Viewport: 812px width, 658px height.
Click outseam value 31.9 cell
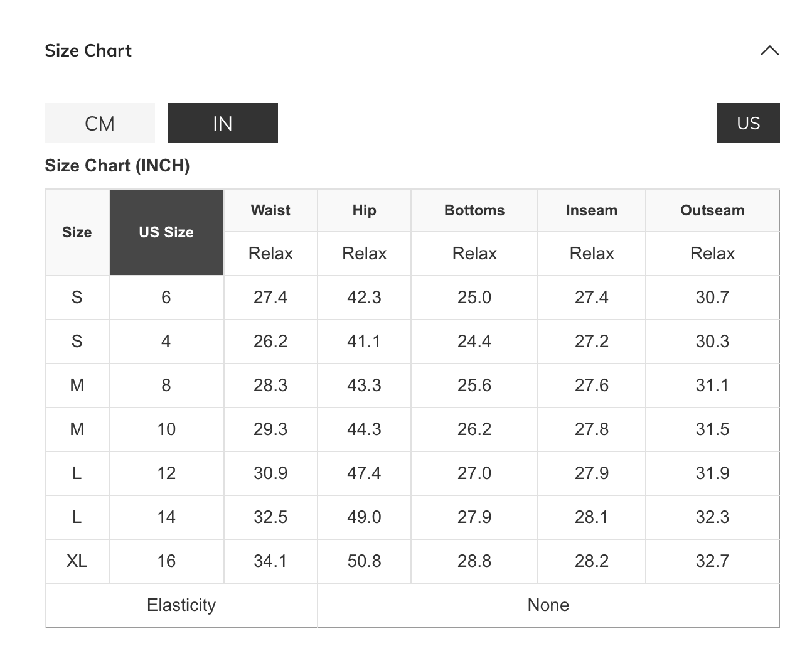point(712,473)
